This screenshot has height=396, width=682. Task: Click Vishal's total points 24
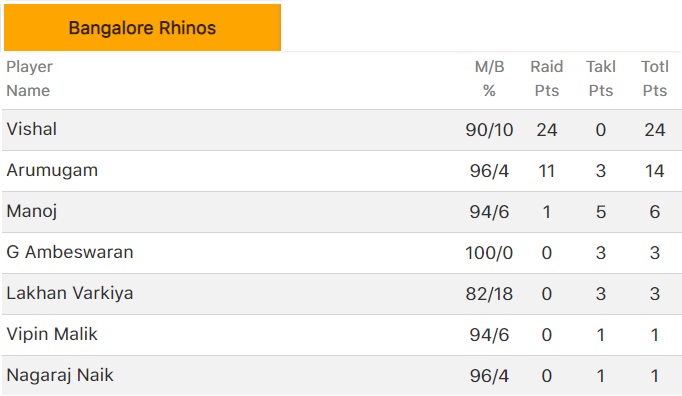(655, 130)
